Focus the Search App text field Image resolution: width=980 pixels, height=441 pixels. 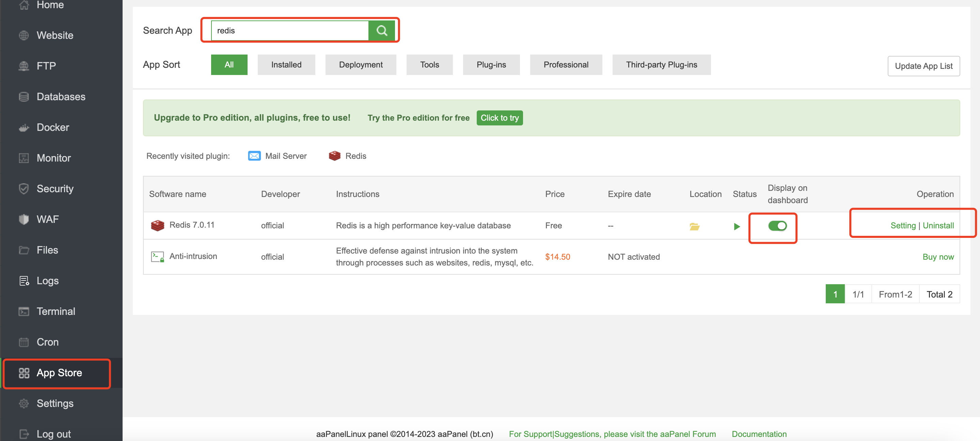point(289,30)
